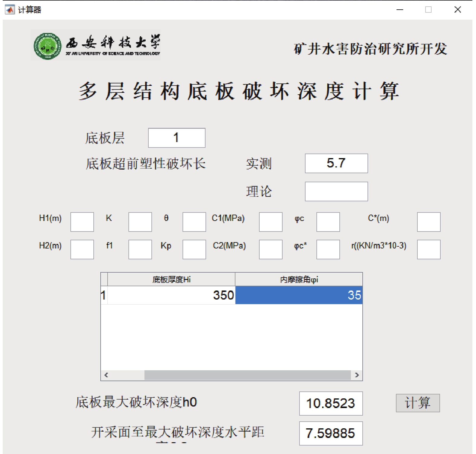Click the C1(MPa) input box

coord(270,222)
